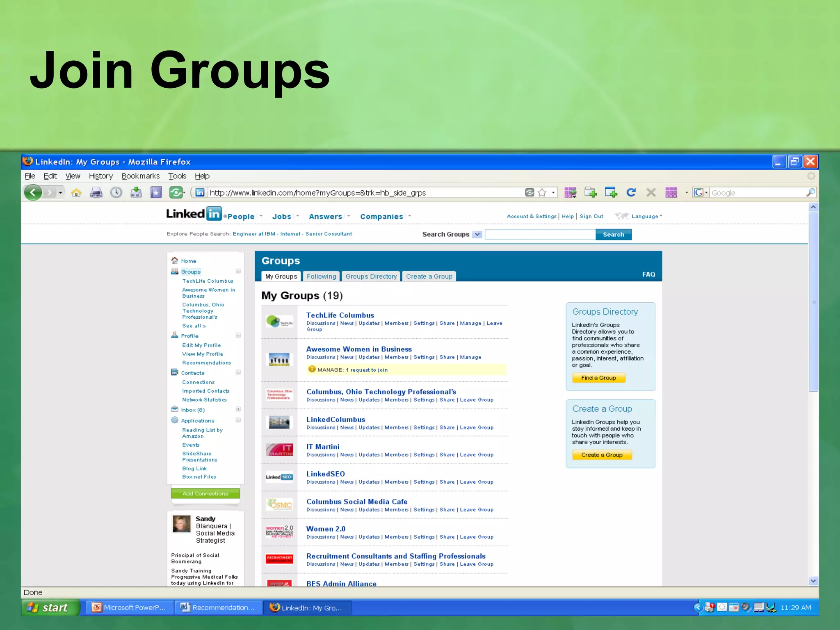Screen dimensions: 840x630
Task: Click the page vertical scrollbar thumb
Action: pyautogui.click(x=813, y=301)
